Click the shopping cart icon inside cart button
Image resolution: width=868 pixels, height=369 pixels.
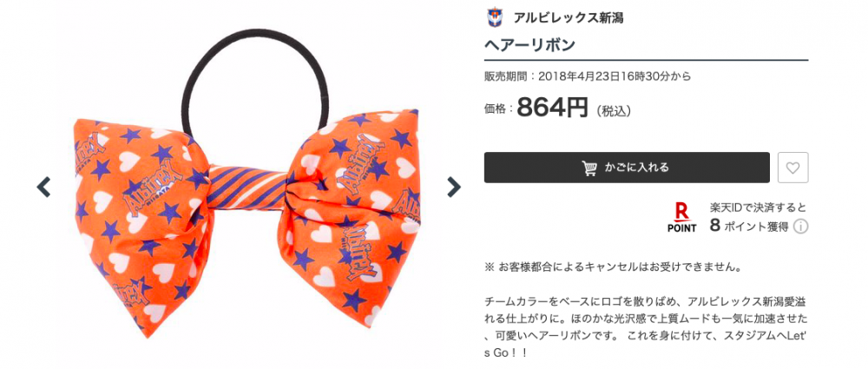pos(589,168)
